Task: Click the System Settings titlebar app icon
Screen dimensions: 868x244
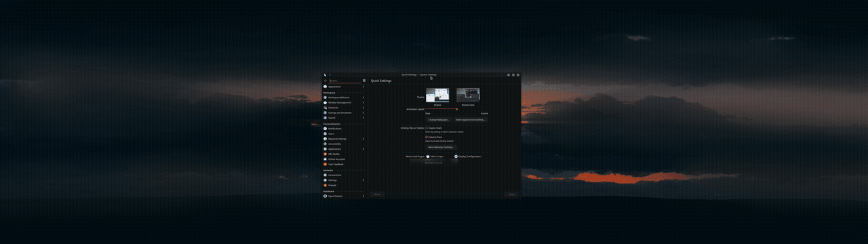Action: pyautogui.click(x=325, y=75)
